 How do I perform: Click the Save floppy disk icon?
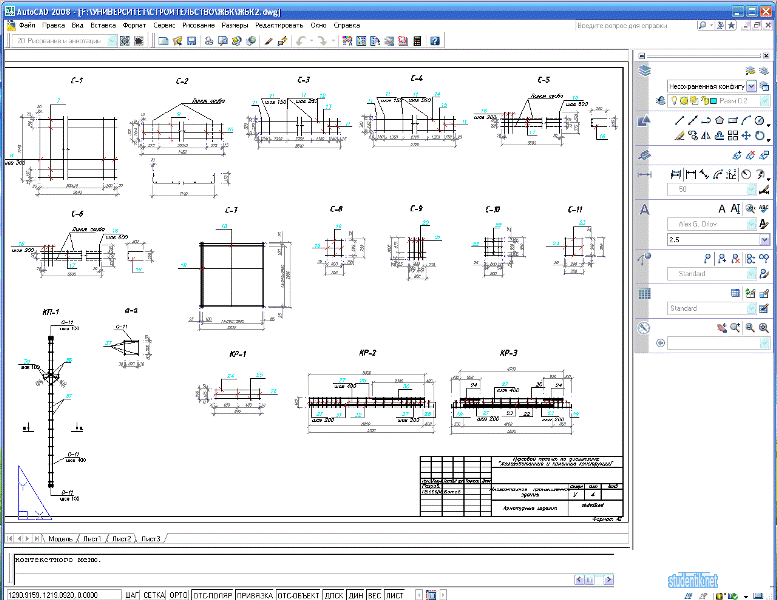click(x=191, y=41)
